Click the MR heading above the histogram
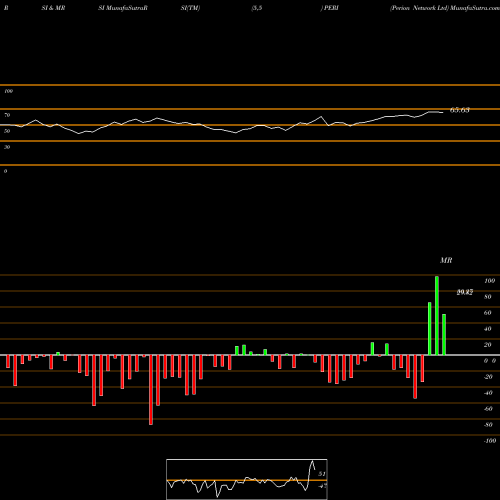The image size is (500, 500). point(446,260)
